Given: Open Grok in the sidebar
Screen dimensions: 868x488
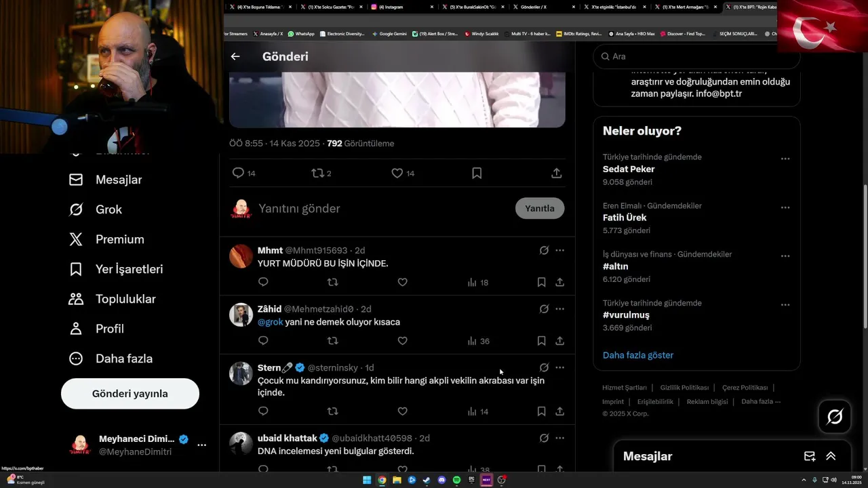Looking at the screenshot, I should pos(96,209).
